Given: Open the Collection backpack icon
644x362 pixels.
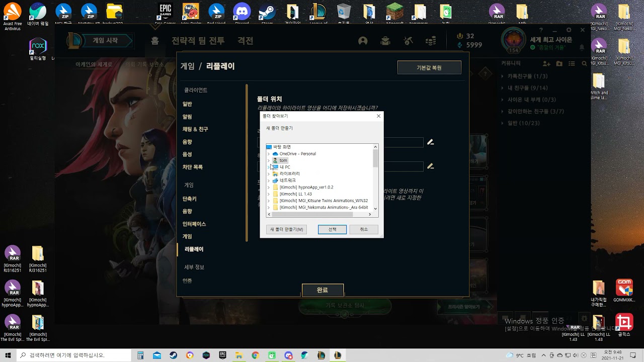Looking at the screenshot, I should point(385,41).
